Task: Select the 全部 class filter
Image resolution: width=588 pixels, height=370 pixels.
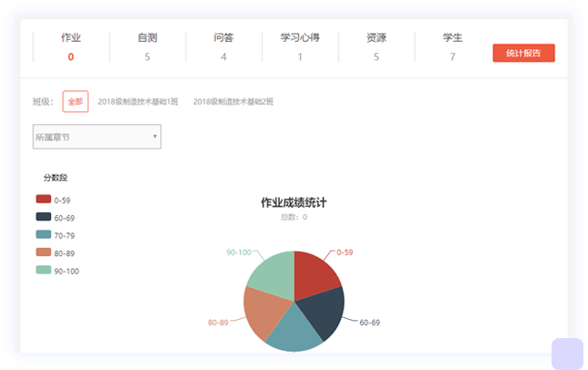Action: pos(75,101)
